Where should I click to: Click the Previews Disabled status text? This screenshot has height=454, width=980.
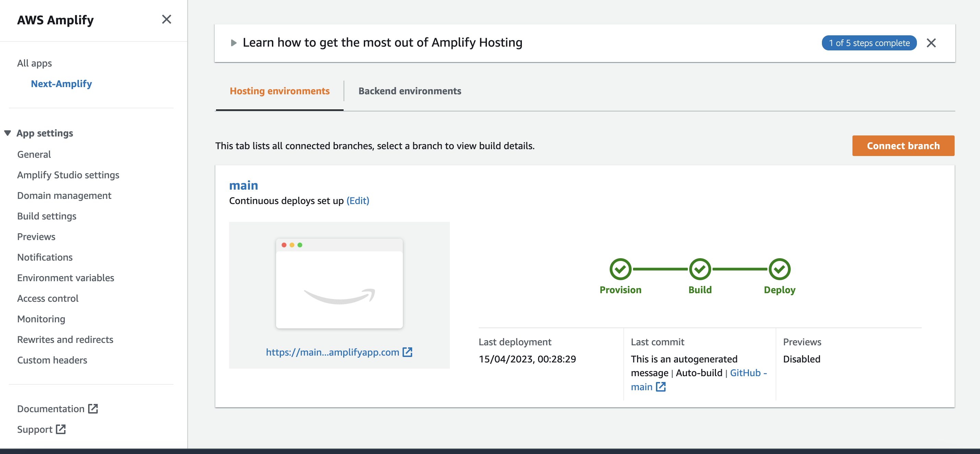(x=802, y=359)
